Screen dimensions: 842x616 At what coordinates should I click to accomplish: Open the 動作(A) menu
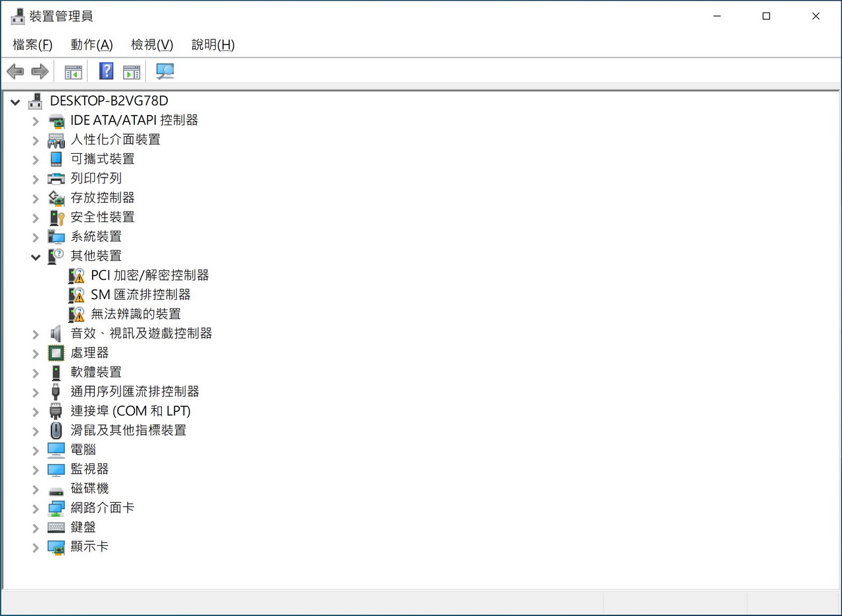(91, 45)
